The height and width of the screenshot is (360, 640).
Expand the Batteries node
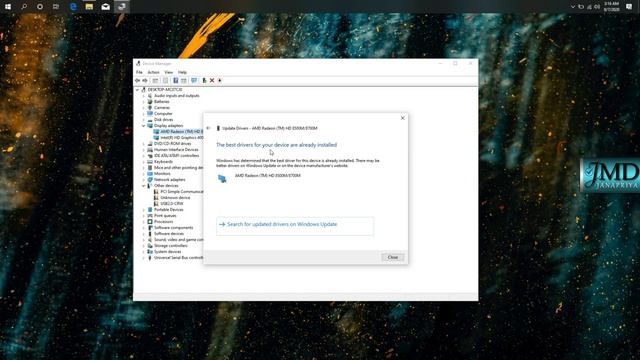pyautogui.click(x=144, y=102)
